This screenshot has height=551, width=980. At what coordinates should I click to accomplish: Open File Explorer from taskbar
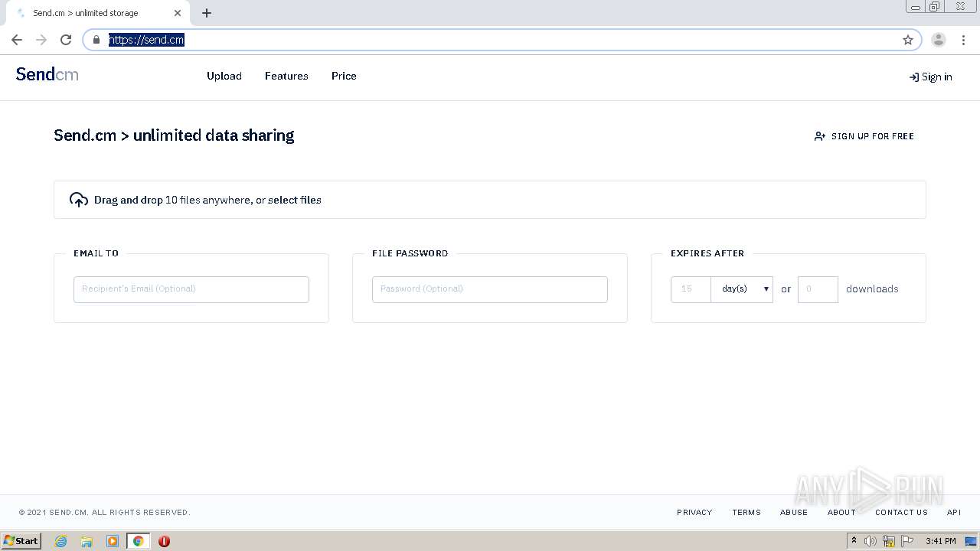click(x=87, y=541)
